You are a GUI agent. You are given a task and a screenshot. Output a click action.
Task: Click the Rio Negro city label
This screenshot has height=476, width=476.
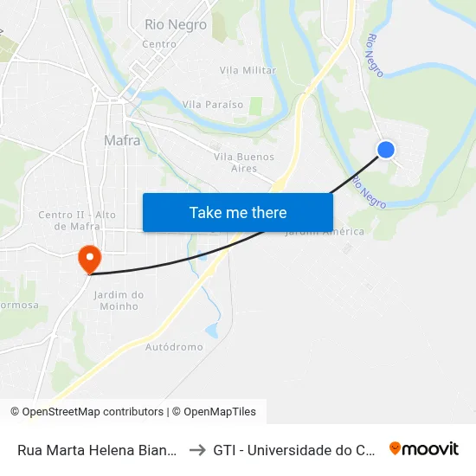pyautogui.click(x=176, y=25)
